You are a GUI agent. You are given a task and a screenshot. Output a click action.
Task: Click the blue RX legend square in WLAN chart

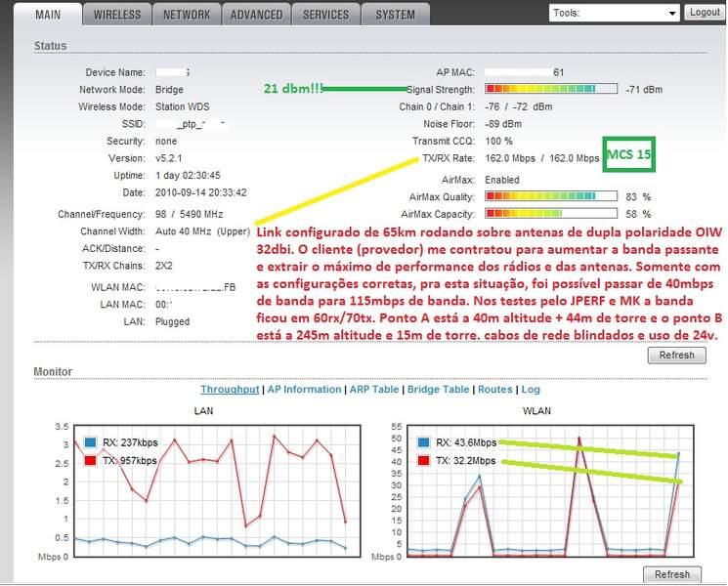coord(423,442)
